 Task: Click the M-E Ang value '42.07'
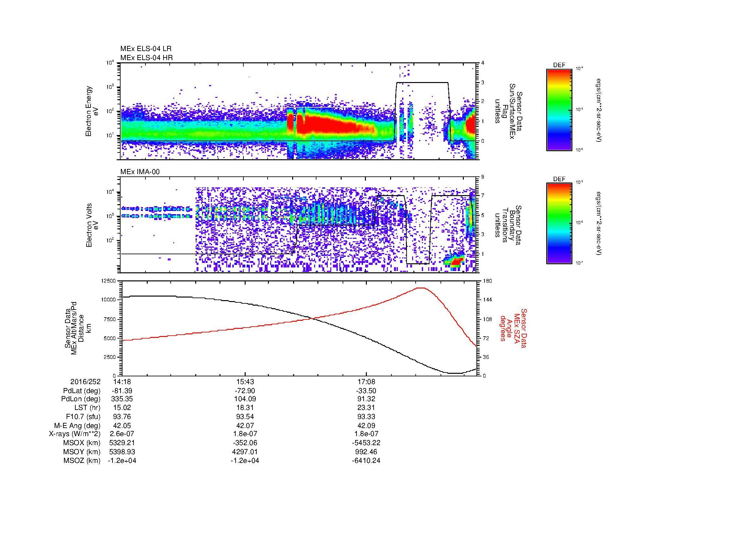pyautogui.click(x=245, y=425)
